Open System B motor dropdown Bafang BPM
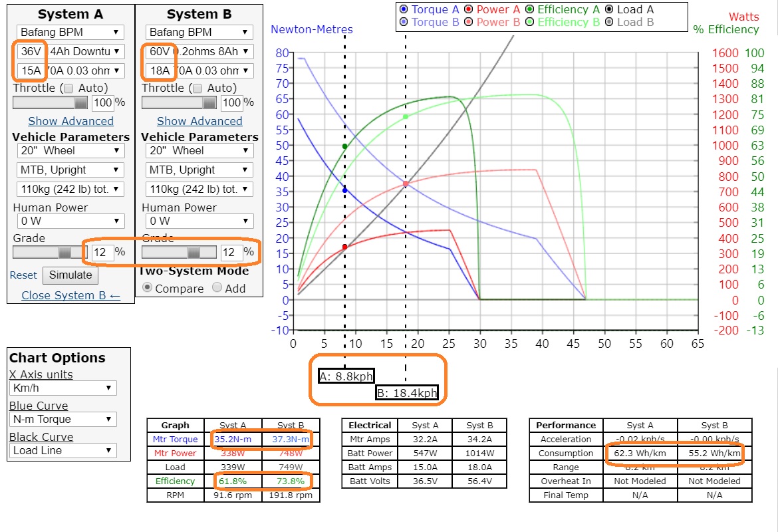778x532 pixels. [199, 33]
